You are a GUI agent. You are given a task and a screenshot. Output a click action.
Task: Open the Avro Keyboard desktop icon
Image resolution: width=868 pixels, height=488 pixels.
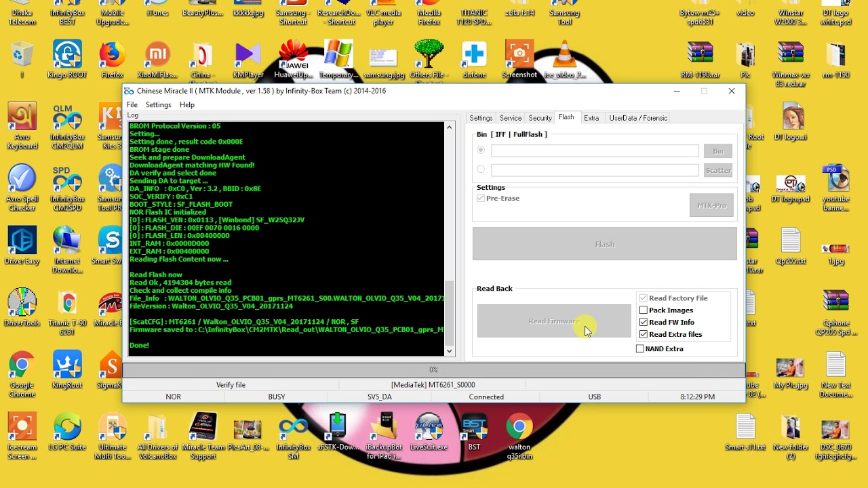point(22,126)
